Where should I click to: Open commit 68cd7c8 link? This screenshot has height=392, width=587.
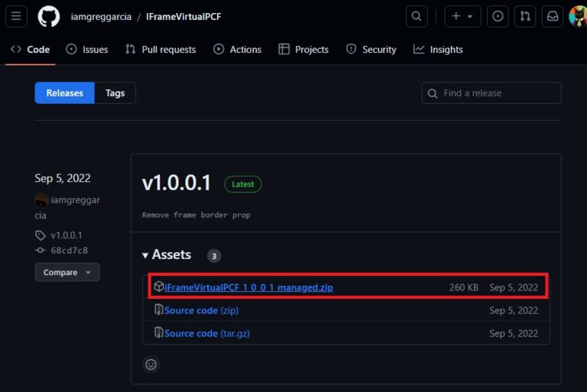point(69,250)
